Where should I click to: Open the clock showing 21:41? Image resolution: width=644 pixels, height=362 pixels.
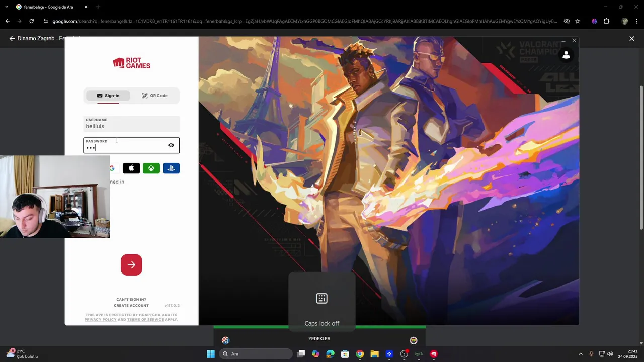628,354
